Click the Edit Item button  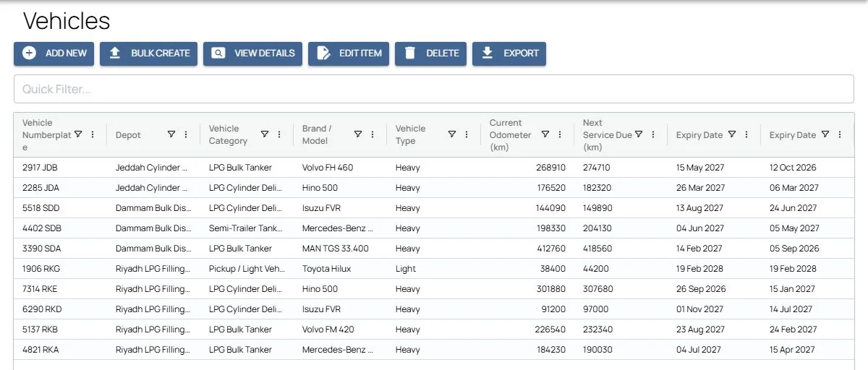pos(349,53)
